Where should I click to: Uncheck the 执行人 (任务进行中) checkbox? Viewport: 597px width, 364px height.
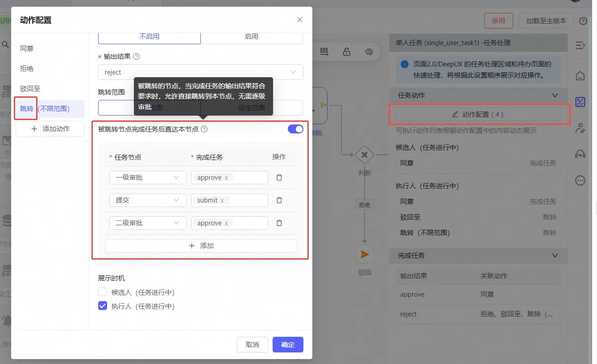point(103,306)
